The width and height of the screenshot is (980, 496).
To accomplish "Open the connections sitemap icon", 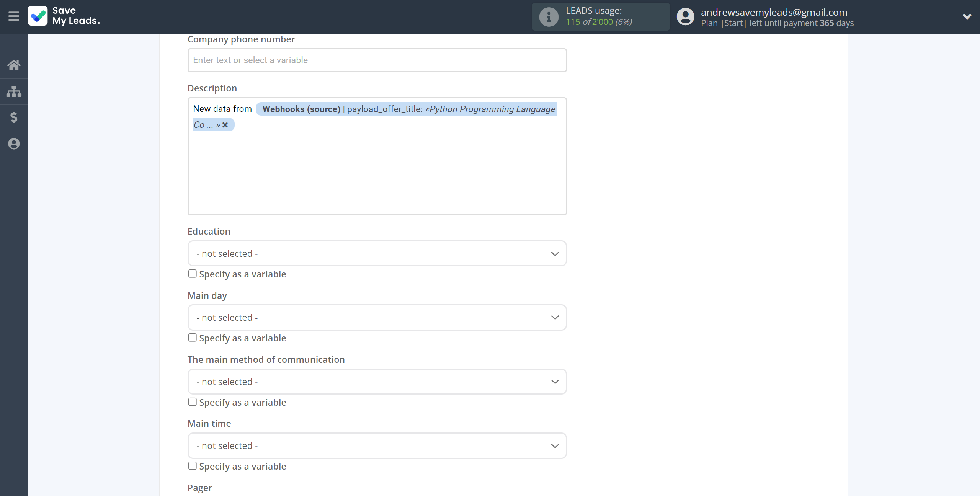I will click(14, 91).
